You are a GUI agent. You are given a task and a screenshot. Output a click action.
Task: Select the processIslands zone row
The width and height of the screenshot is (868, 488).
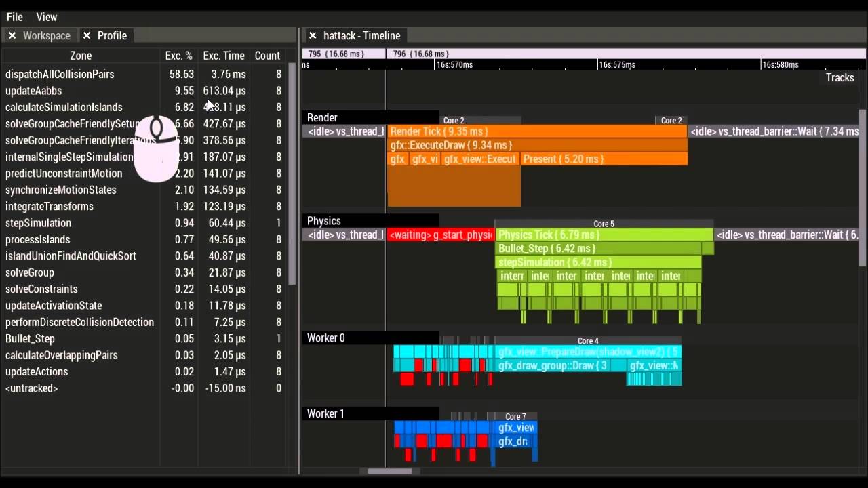pyautogui.click(x=144, y=239)
